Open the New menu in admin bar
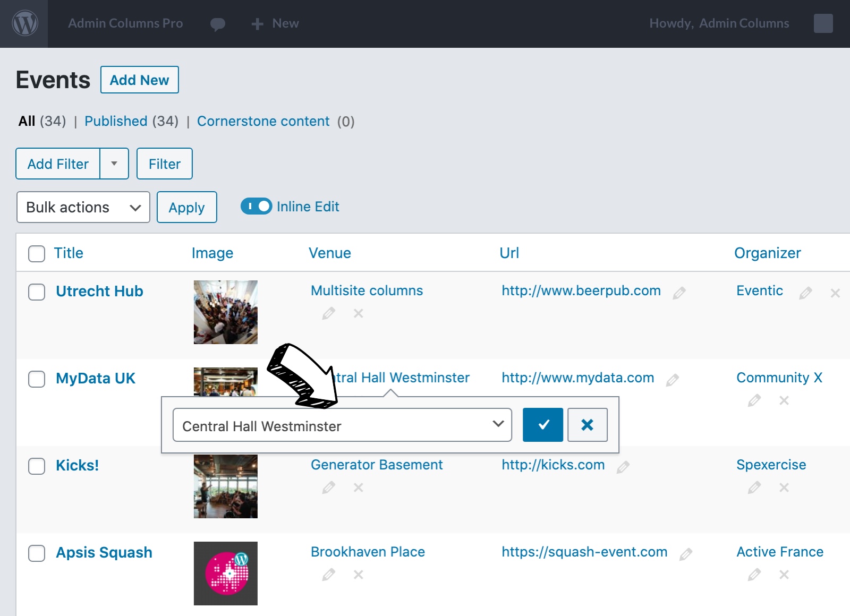Image resolution: width=850 pixels, height=616 pixels. pyautogui.click(x=275, y=23)
